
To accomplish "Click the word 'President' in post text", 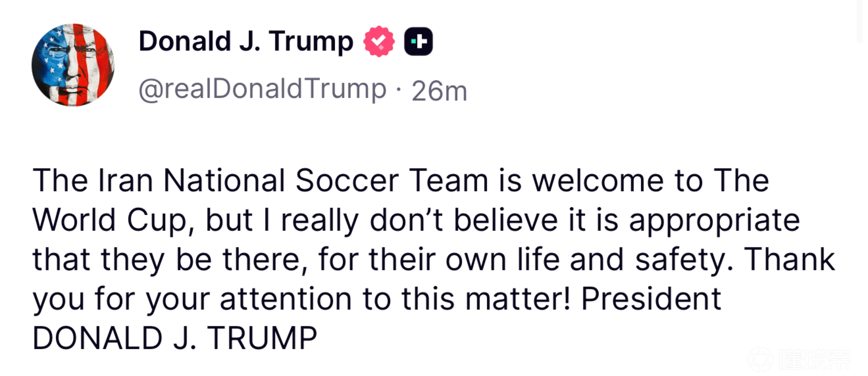I will (651, 299).
